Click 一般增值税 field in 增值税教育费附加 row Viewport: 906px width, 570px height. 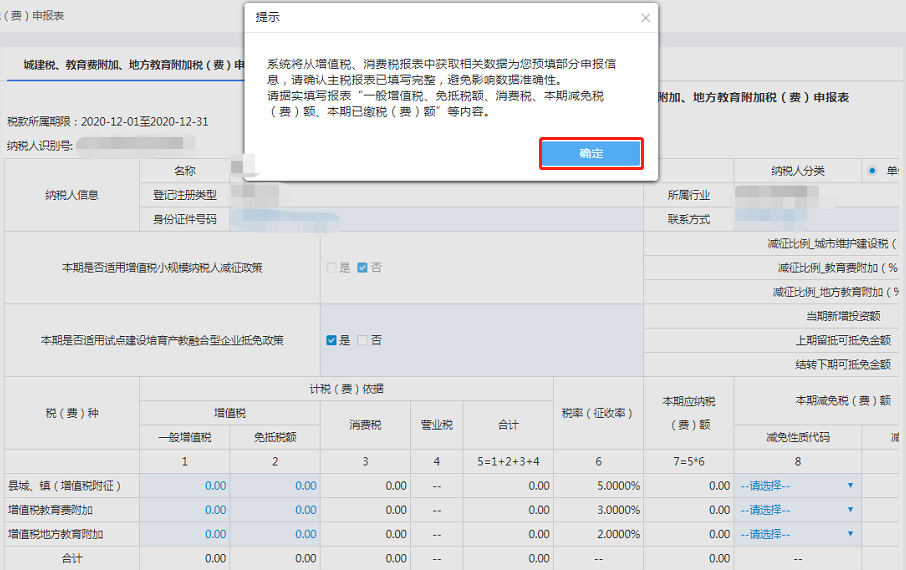(185, 510)
